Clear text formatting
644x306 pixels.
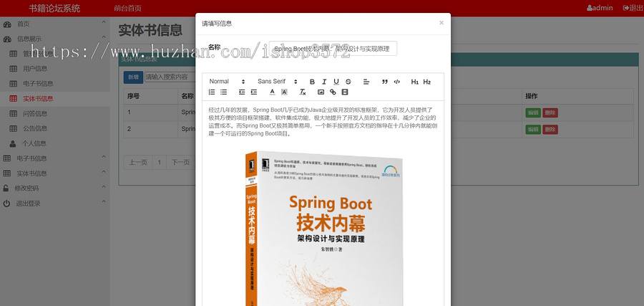click(x=302, y=92)
